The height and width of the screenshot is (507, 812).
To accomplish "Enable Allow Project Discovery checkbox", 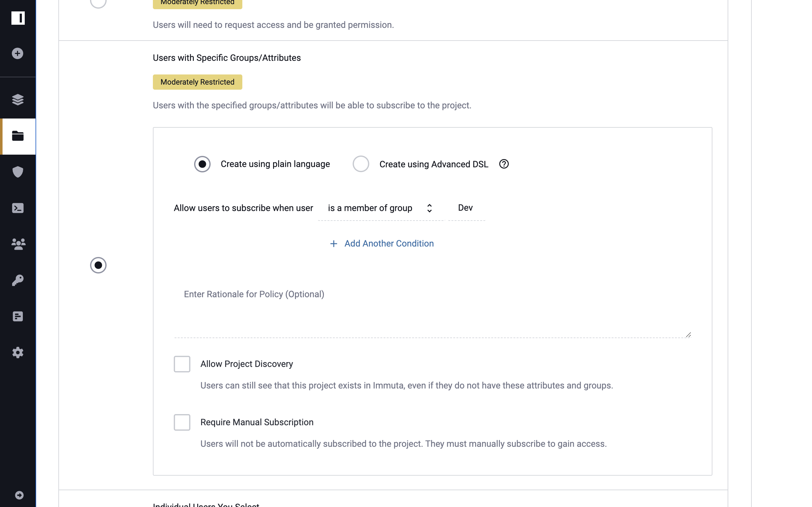I will pos(182,364).
